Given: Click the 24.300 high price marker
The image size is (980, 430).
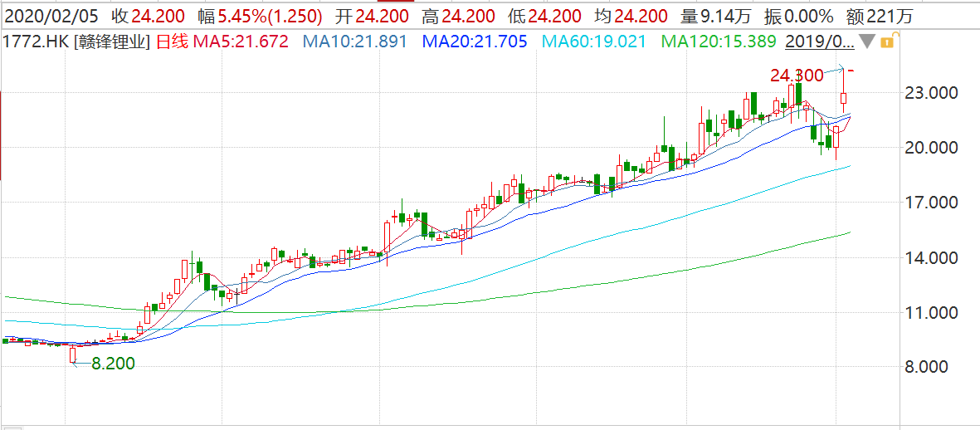Looking at the screenshot, I should tap(797, 76).
